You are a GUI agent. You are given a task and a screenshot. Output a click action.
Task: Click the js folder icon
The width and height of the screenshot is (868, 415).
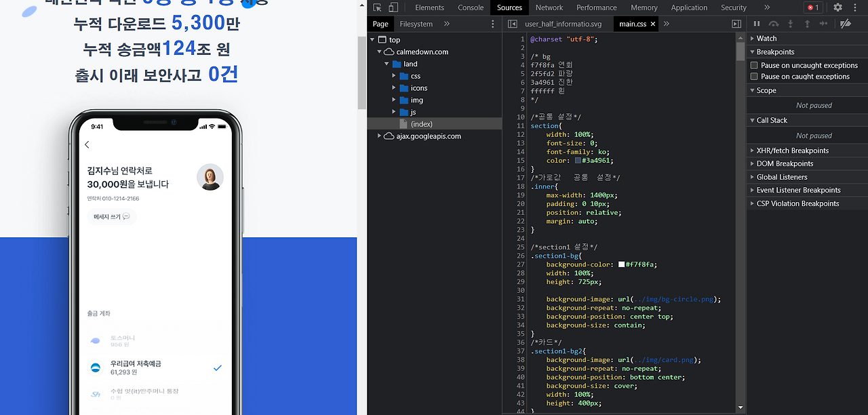pos(403,112)
